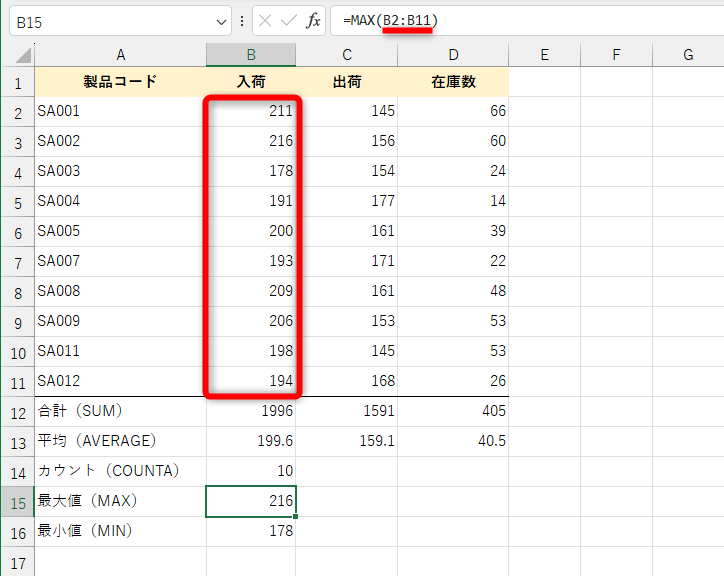Select cell SA002
This screenshot has height=576, width=724.
point(121,141)
